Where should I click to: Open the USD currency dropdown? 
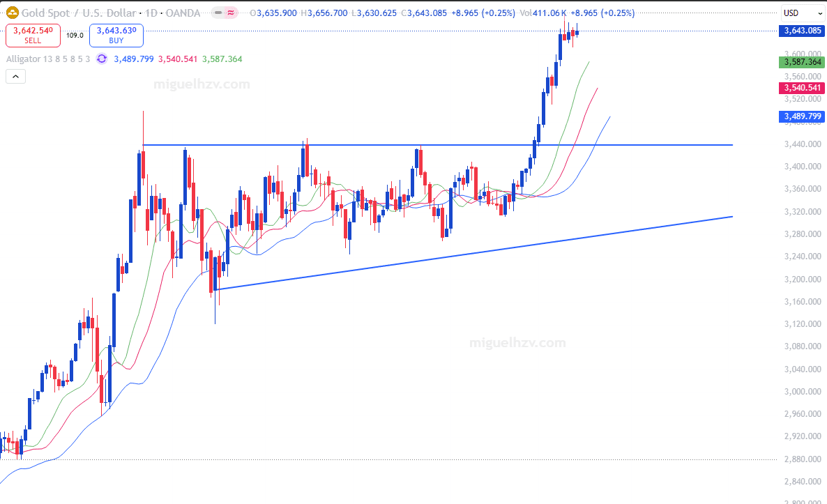coord(799,13)
